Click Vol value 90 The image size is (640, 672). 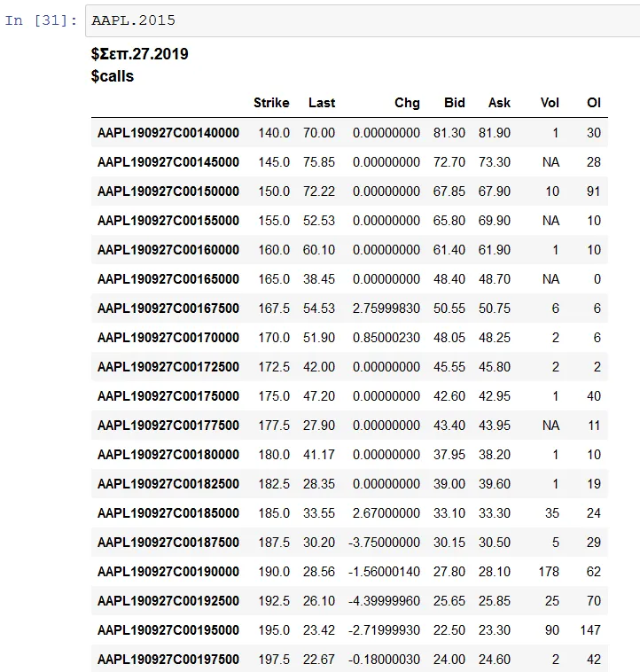(x=552, y=630)
